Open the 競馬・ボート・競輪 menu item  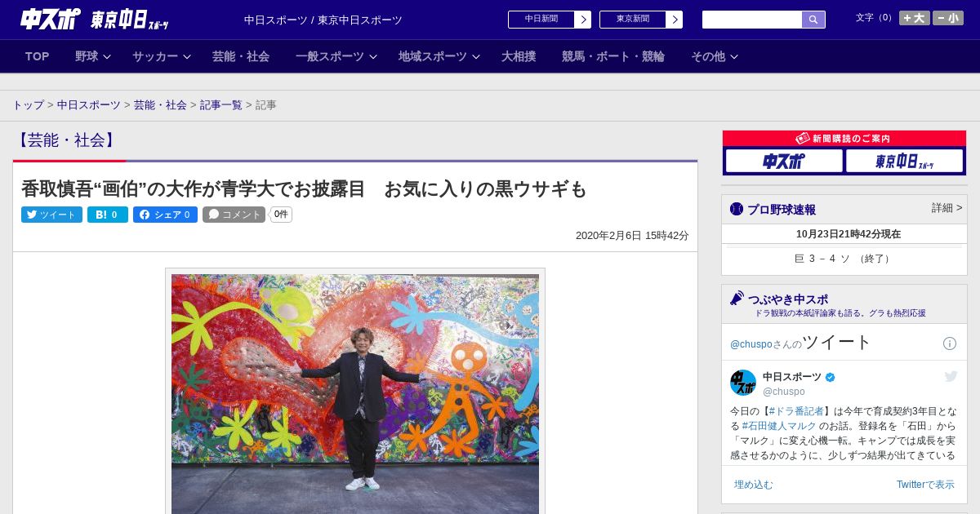613,56
